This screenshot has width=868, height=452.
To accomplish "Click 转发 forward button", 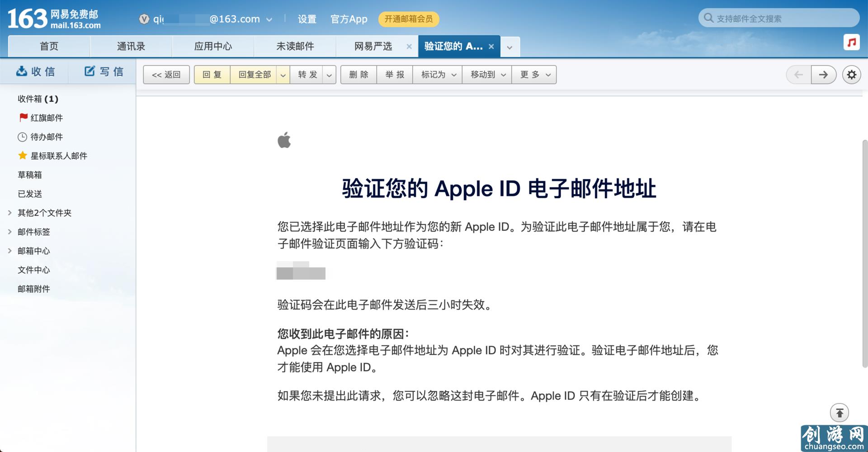I will [x=307, y=75].
